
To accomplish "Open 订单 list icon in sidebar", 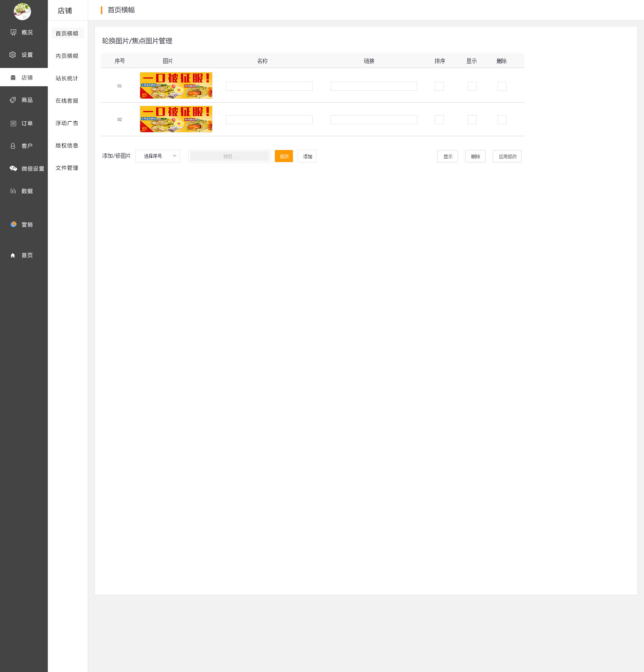I will (13, 124).
